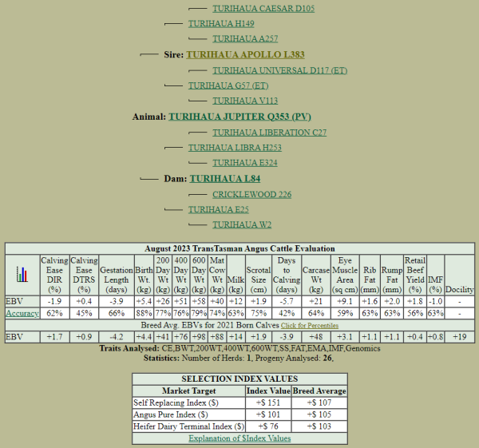Screen dimensions: 479x448
Task: Select the Market Target column header
Action: pyautogui.click(x=188, y=391)
